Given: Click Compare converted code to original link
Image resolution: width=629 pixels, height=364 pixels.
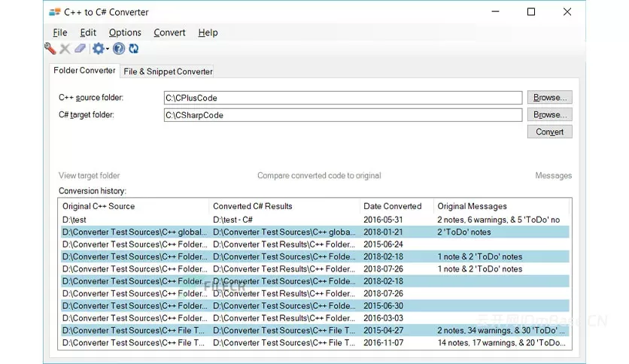Looking at the screenshot, I should coord(319,175).
